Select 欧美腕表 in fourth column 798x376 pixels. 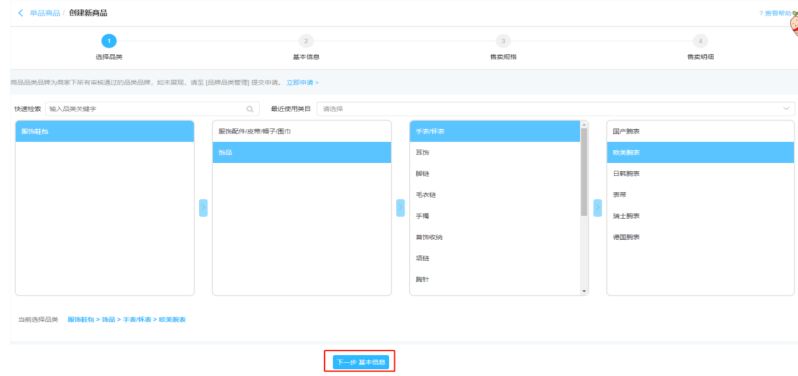tap(700, 152)
